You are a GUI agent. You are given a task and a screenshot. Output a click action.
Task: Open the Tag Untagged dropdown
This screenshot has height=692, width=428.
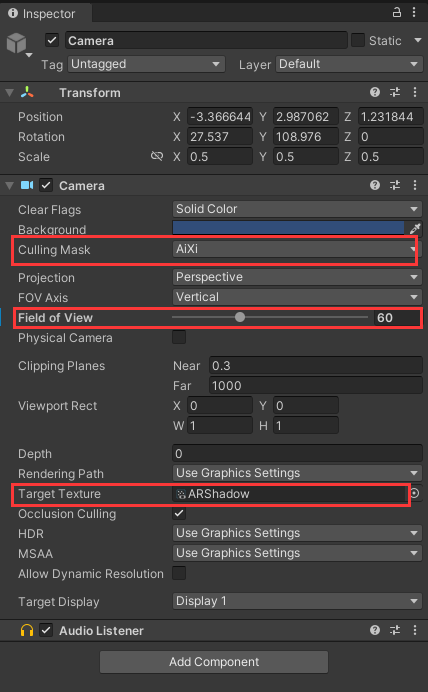pos(146,64)
